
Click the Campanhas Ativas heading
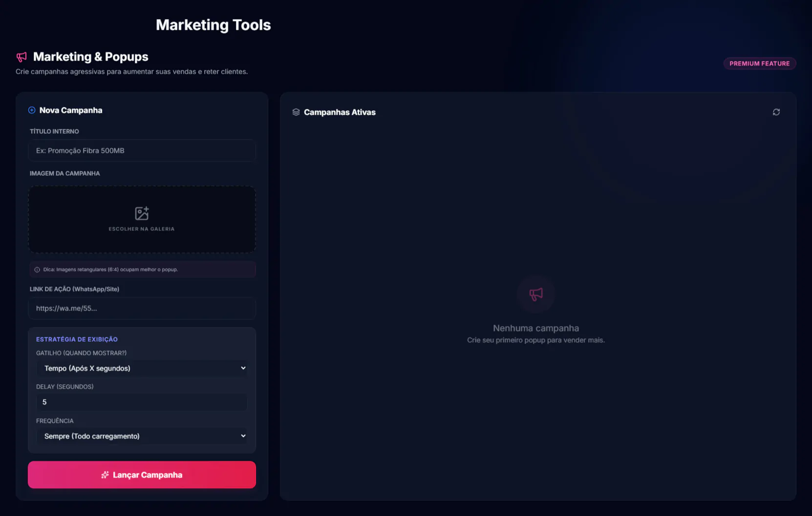click(340, 112)
